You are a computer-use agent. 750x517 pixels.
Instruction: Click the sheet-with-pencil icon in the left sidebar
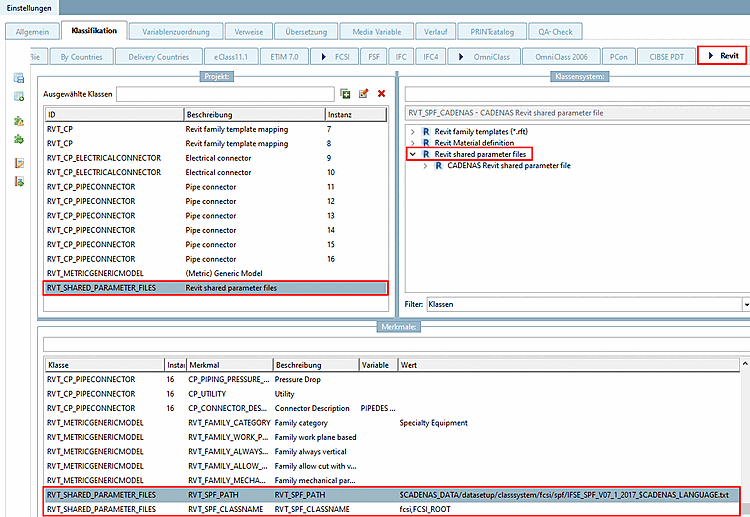pyautogui.click(x=19, y=163)
